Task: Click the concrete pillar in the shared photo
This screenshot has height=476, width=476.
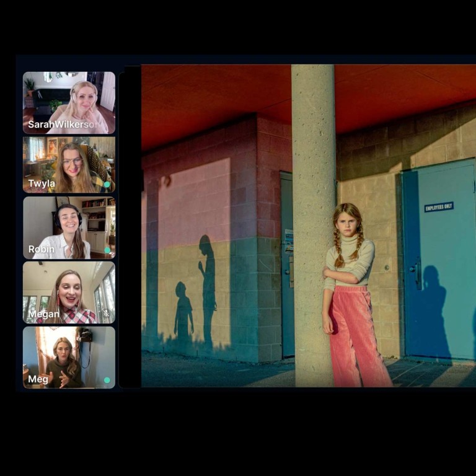Action: pos(314,226)
